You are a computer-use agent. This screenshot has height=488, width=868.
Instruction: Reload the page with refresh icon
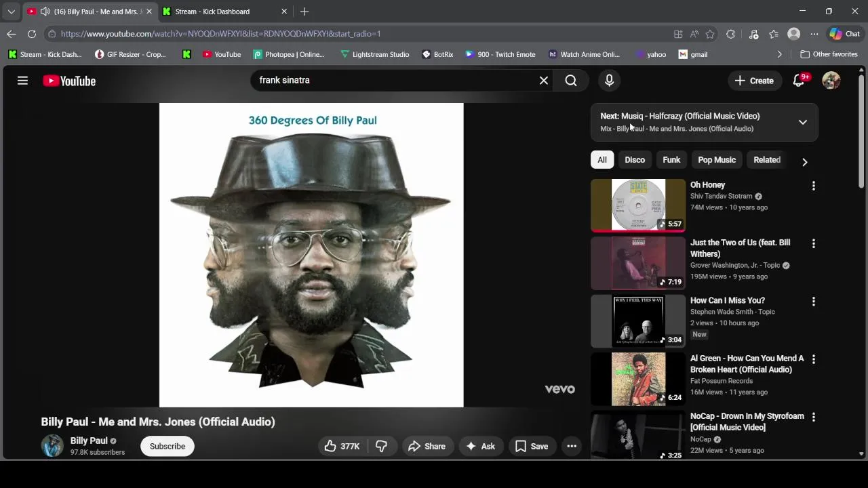tap(32, 34)
